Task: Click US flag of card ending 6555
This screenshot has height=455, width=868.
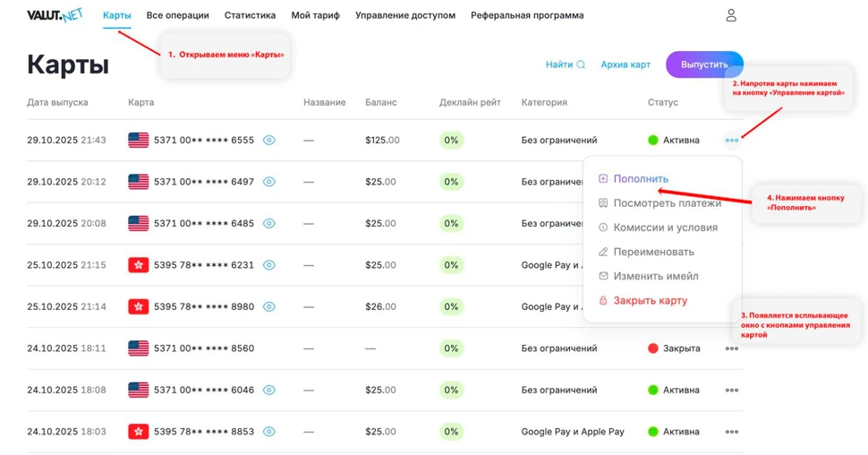Action: pos(139,141)
